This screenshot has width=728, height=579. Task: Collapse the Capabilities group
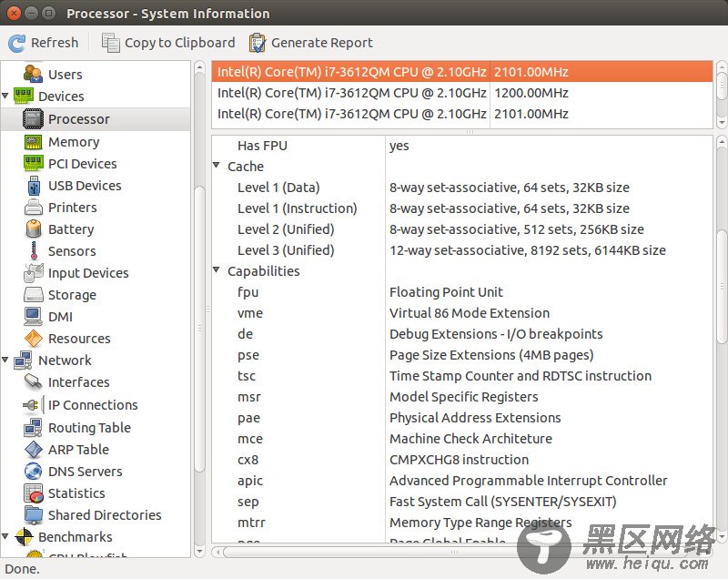click(217, 269)
